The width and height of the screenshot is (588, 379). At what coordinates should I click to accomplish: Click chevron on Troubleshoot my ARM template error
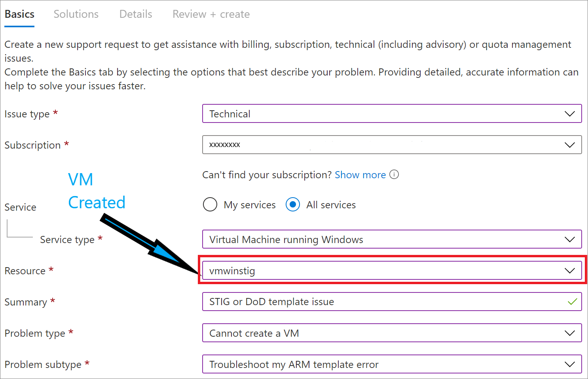(x=569, y=364)
